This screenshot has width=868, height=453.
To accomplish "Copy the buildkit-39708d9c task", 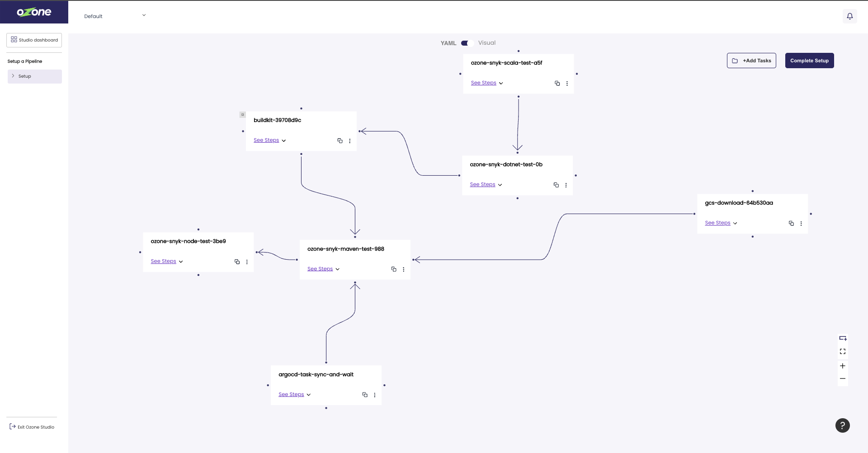I will tap(340, 141).
